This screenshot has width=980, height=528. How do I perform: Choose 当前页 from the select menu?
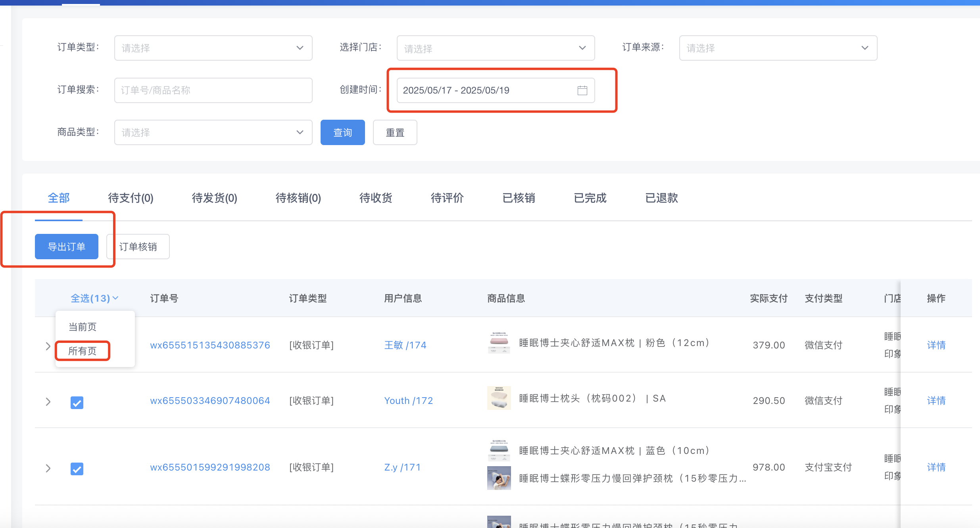pyautogui.click(x=83, y=327)
